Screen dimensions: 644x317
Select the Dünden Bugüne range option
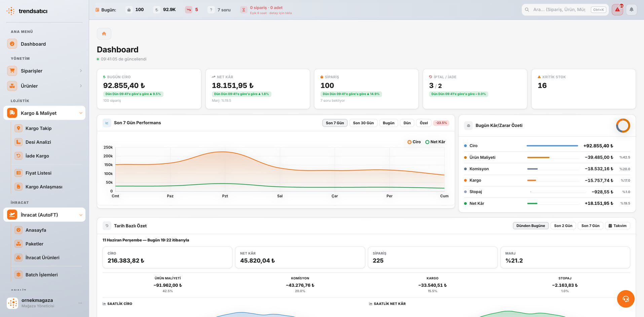[531, 226]
